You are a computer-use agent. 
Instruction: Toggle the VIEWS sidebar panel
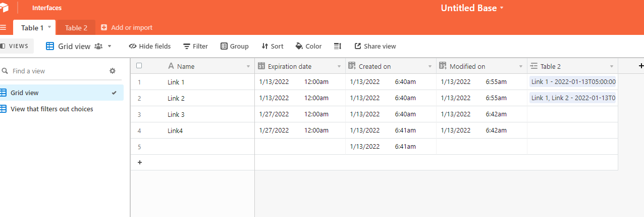(15, 46)
